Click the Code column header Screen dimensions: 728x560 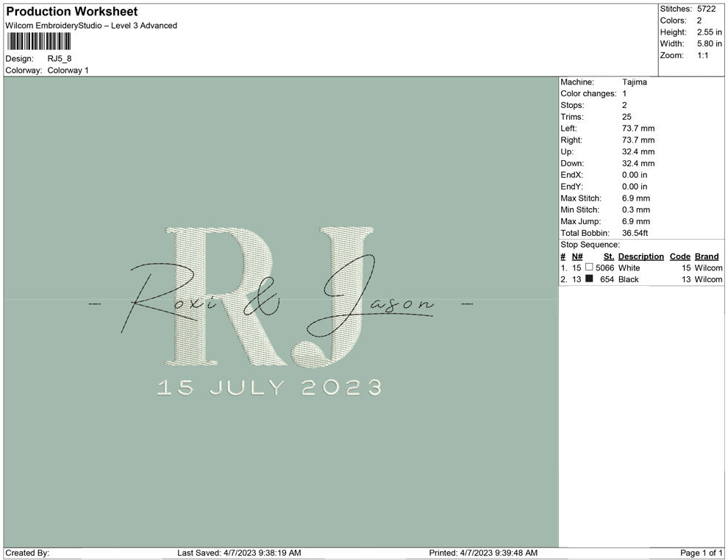[x=679, y=256]
